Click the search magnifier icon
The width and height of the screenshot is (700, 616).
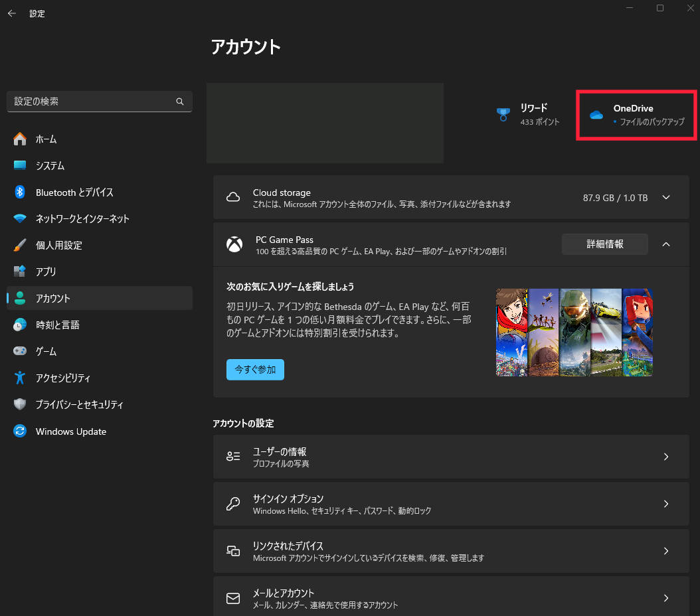click(180, 102)
